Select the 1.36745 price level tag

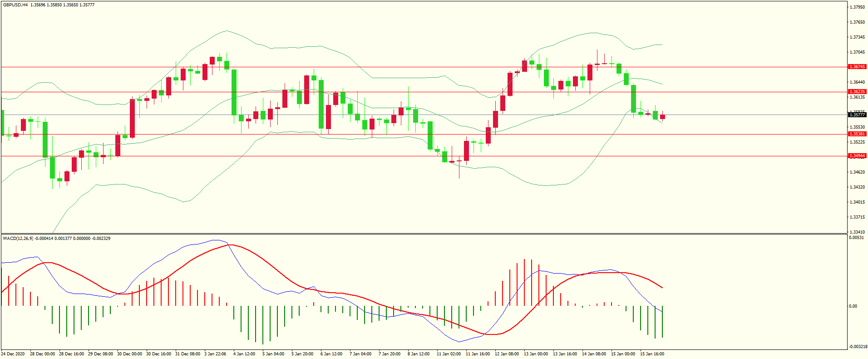click(x=857, y=67)
